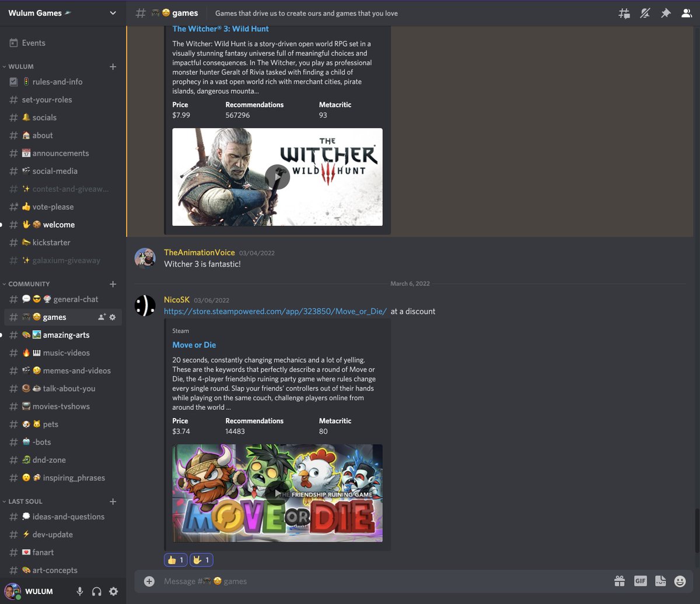Create channel in COMMUNITY category
This screenshot has height=604, width=700.
(113, 284)
